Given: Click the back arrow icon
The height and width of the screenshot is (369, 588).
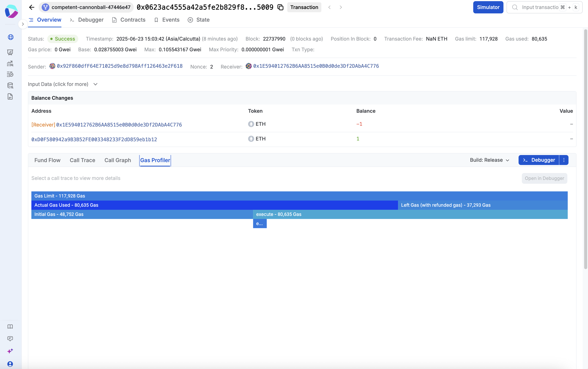Looking at the screenshot, I should pos(32,7).
